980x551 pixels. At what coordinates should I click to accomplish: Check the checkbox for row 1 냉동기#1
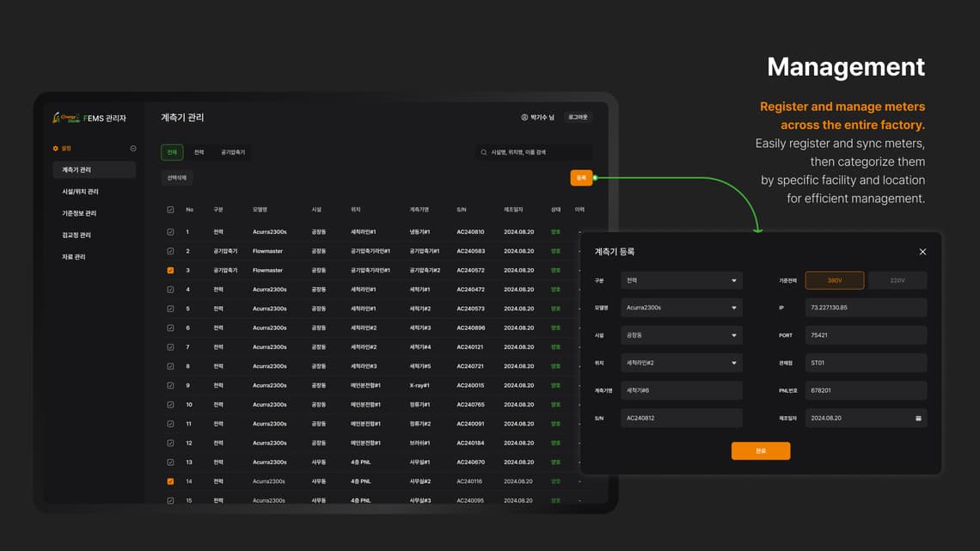click(170, 232)
